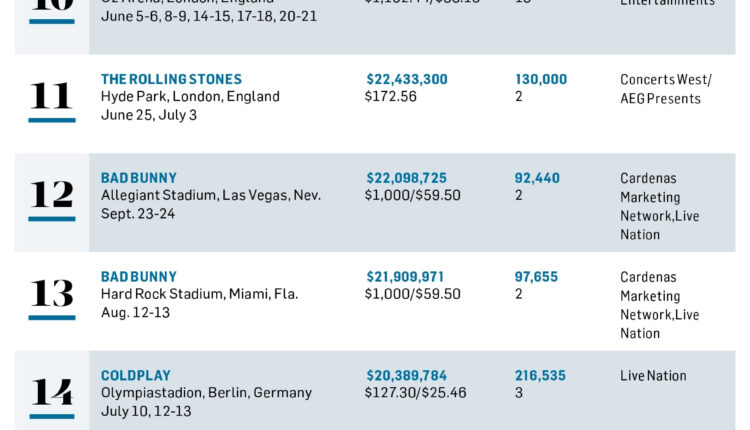
Task: Click the $20,389,784 gross figure
Action: tap(407, 376)
